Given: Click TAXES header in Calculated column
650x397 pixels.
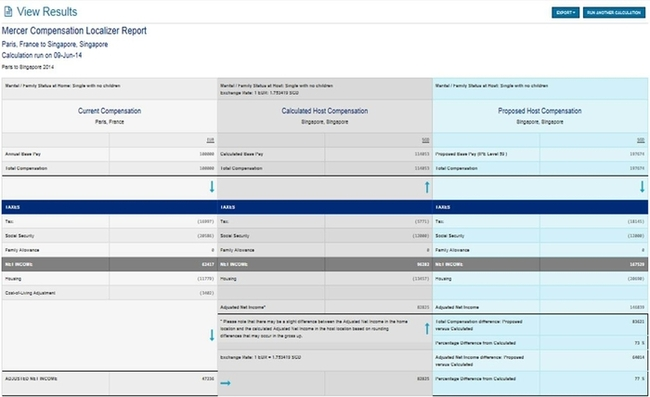Looking at the screenshot, I should pos(228,207).
